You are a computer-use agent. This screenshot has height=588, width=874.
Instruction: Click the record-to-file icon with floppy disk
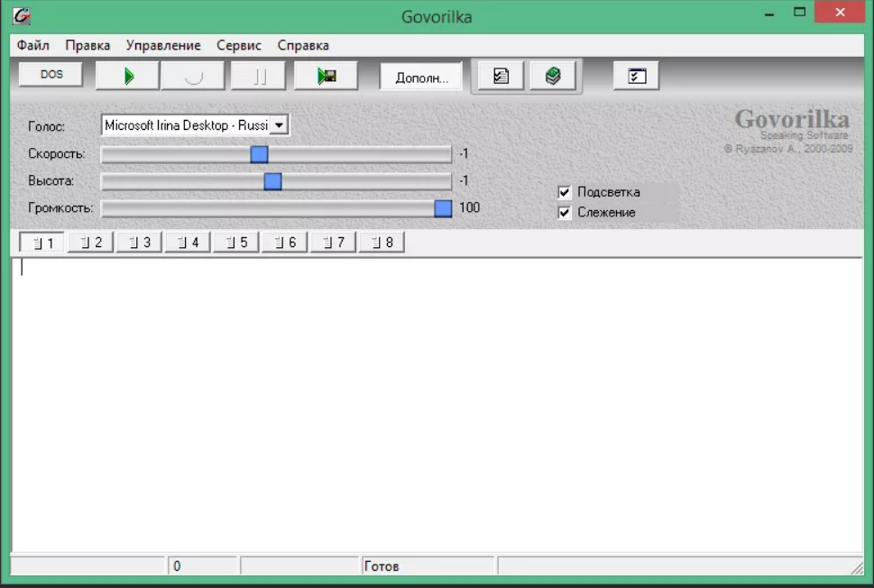(x=327, y=76)
